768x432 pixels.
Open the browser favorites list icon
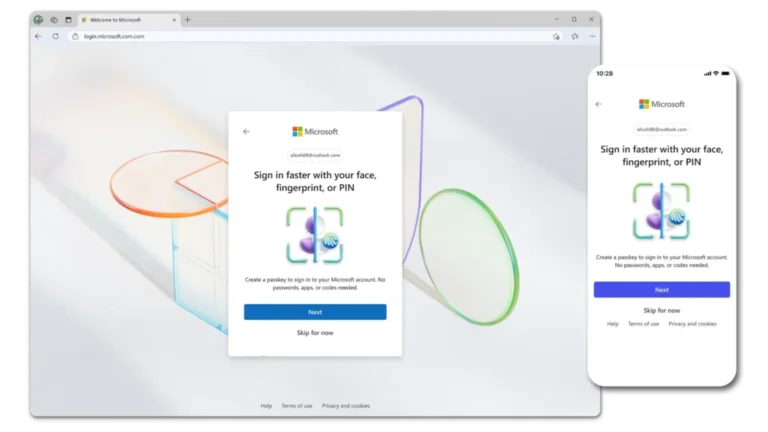575,36
